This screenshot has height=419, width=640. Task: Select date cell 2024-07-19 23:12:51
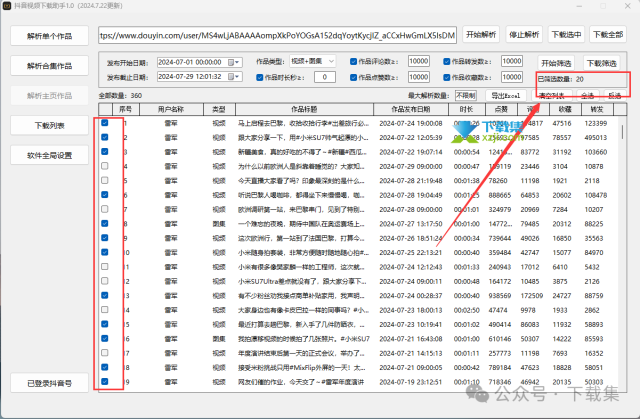pos(411,382)
